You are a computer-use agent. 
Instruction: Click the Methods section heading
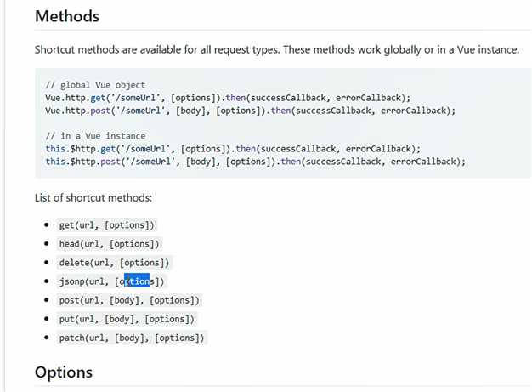tap(67, 16)
